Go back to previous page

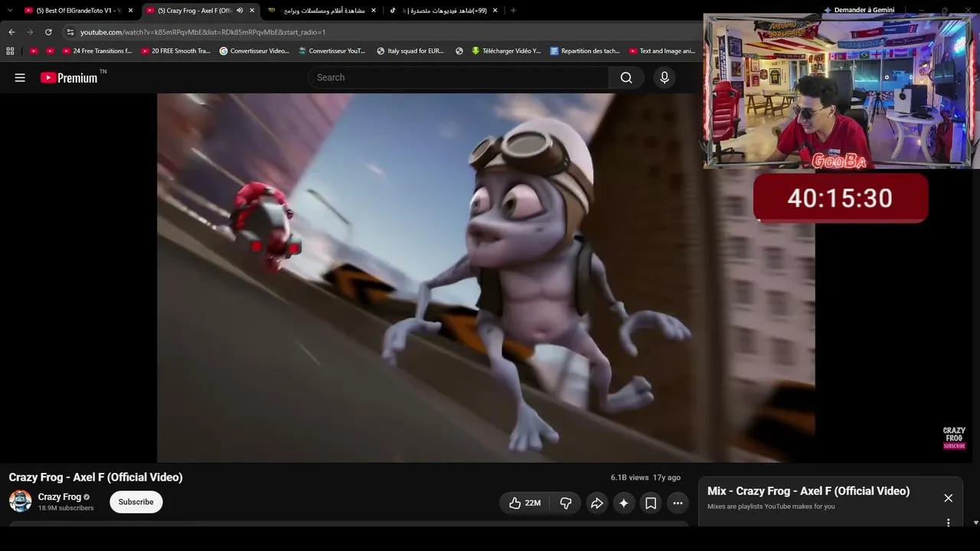pyautogui.click(x=11, y=32)
